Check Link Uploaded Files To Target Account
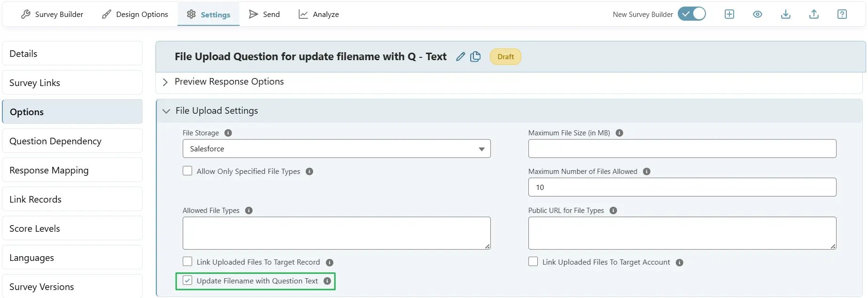868x298 pixels. click(533, 261)
